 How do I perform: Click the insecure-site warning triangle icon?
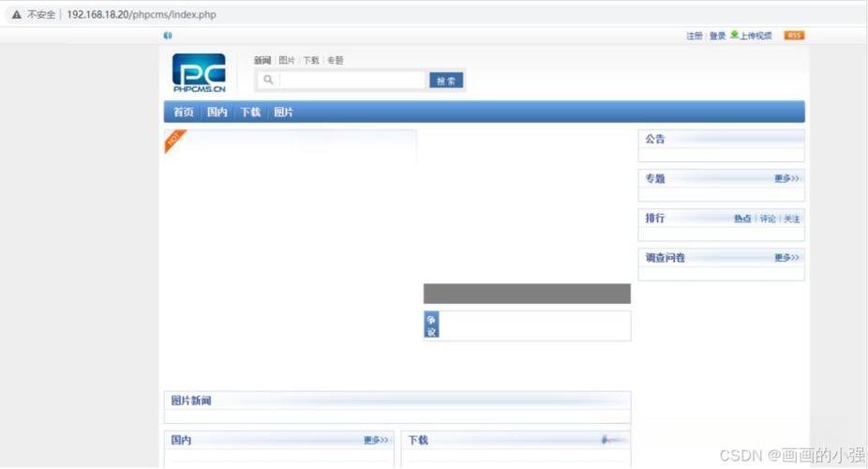[x=17, y=14]
